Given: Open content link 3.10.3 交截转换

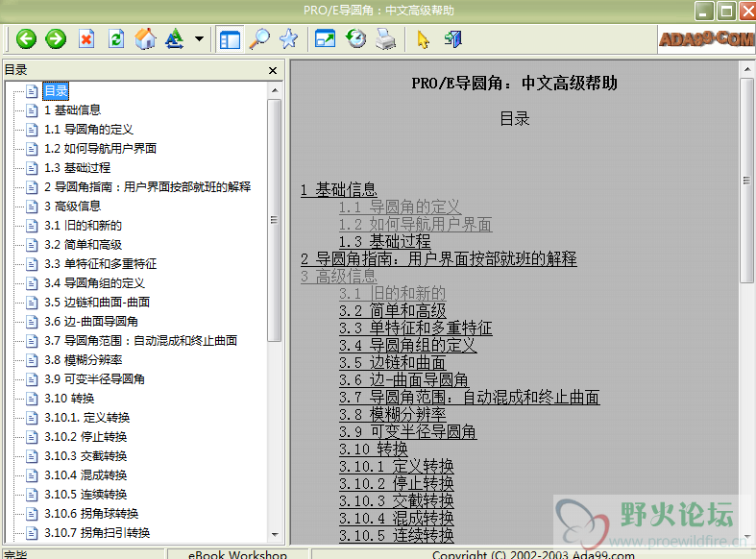Looking at the screenshot, I should 397,501.
